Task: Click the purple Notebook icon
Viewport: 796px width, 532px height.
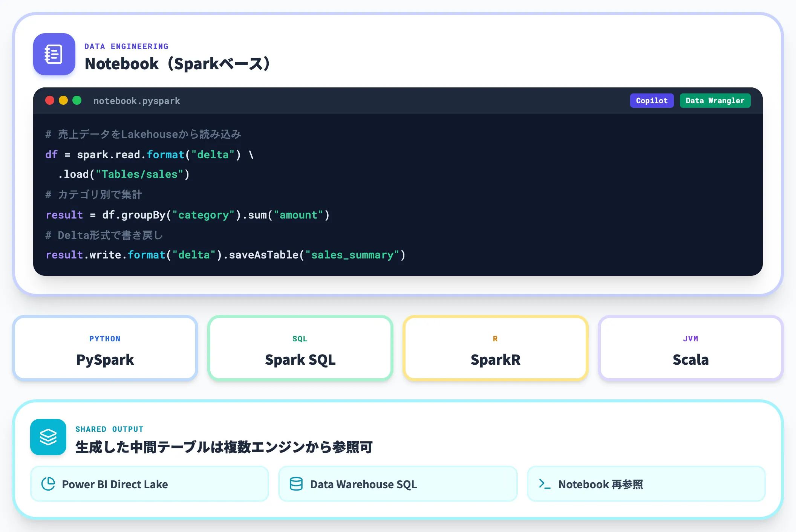Action: (54, 54)
